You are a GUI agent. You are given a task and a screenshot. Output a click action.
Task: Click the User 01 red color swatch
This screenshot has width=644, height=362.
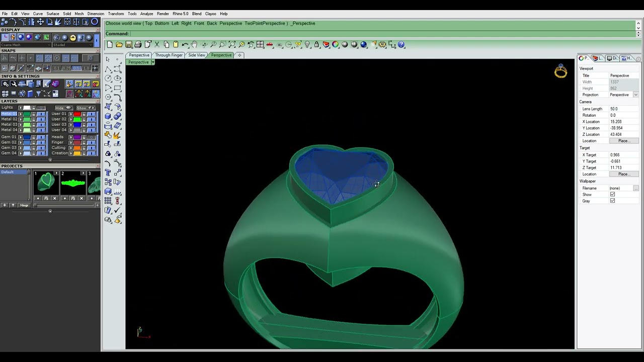point(77,114)
